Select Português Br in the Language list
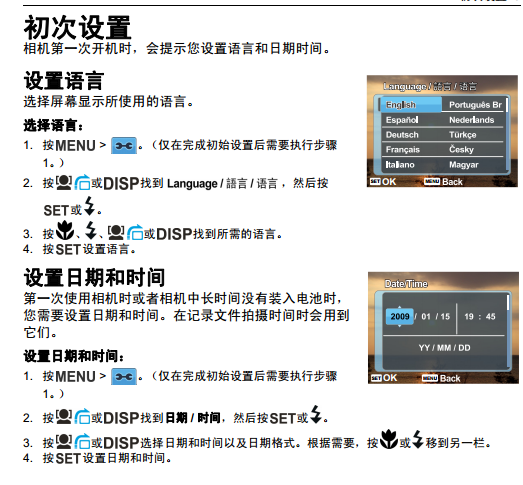The image size is (523, 485). [475, 105]
